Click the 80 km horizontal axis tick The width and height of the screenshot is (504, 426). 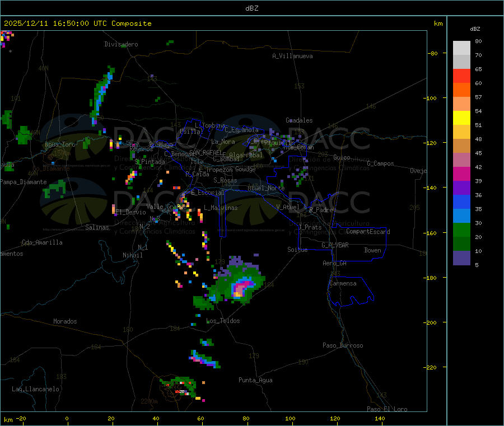246,419
